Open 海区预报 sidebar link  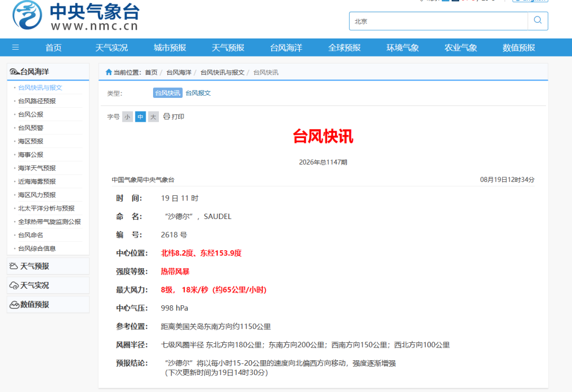click(x=31, y=141)
